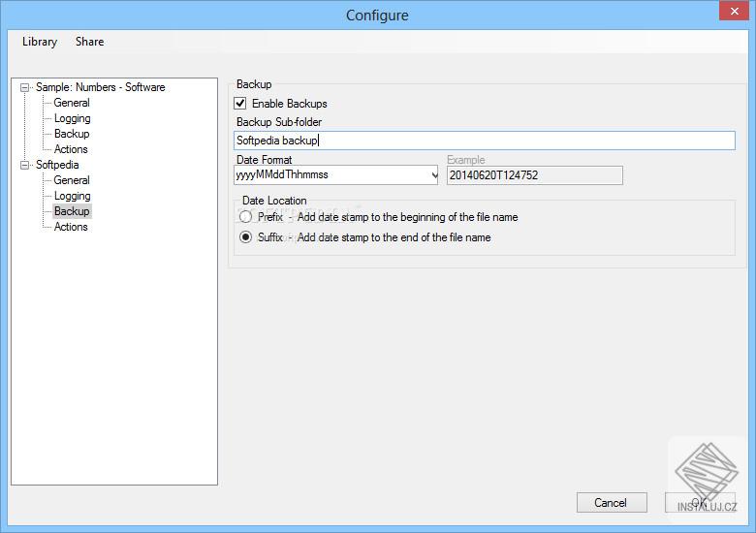The image size is (756, 533).
Task: Open the Date Format dropdown
Action: pyautogui.click(x=433, y=175)
